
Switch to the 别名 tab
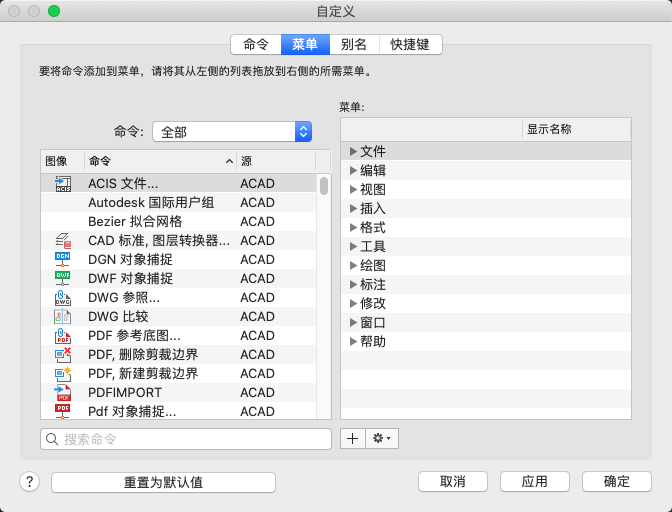click(x=353, y=44)
